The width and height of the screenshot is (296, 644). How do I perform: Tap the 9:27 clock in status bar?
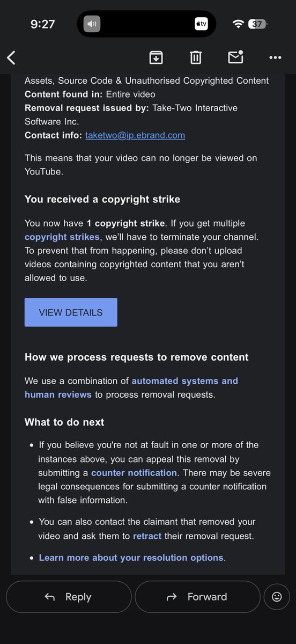pos(43,24)
